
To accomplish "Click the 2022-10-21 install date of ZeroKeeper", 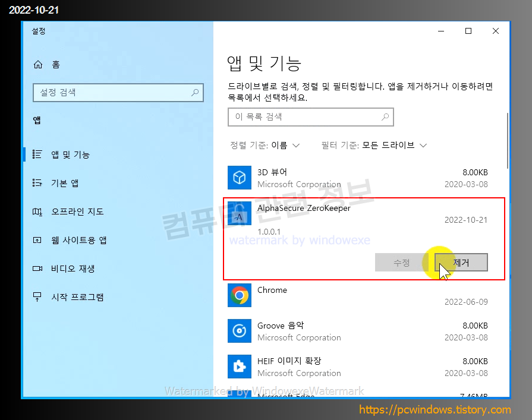I will coord(466,220).
